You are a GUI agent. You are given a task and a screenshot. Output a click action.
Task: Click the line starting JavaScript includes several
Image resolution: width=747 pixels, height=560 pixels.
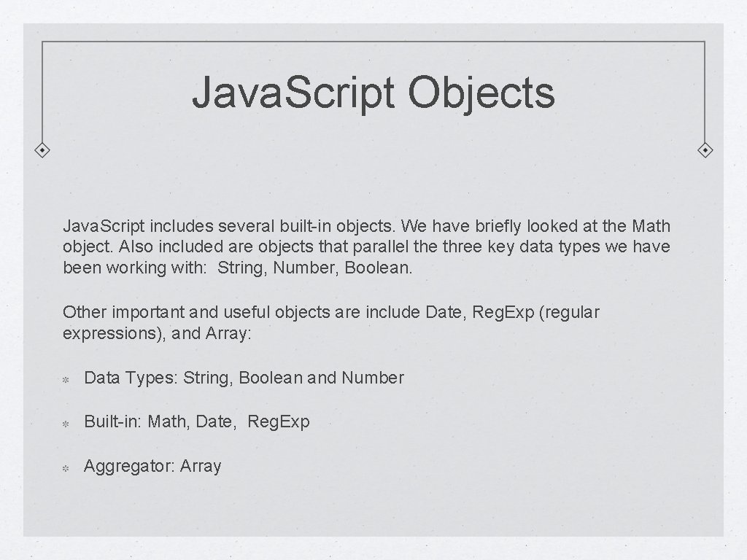[x=366, y=227]
